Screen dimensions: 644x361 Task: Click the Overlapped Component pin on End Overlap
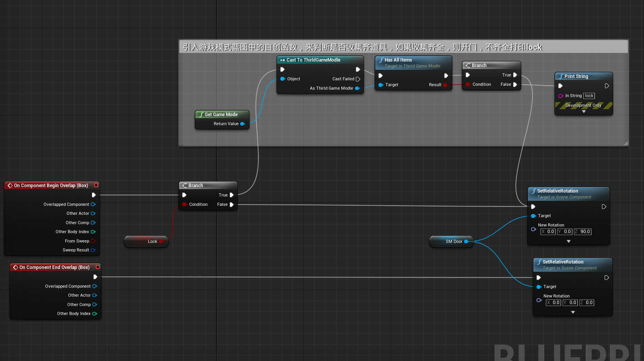tap(95, 286)
